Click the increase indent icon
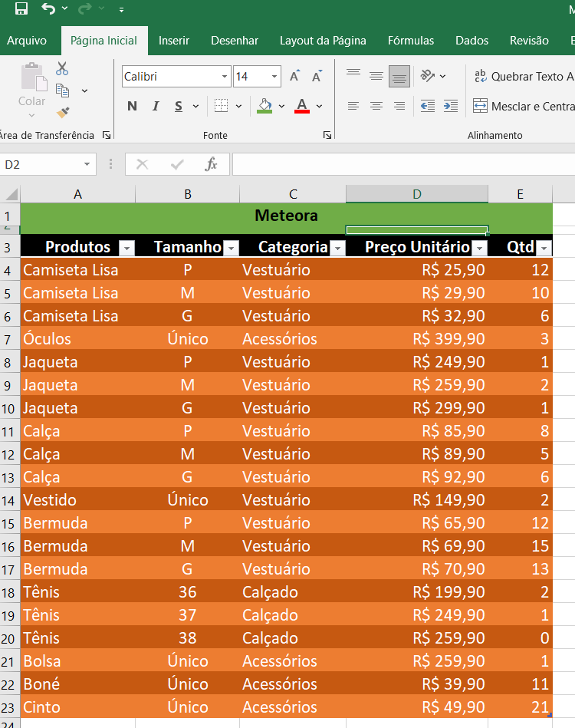 click(x=451, y=107)
